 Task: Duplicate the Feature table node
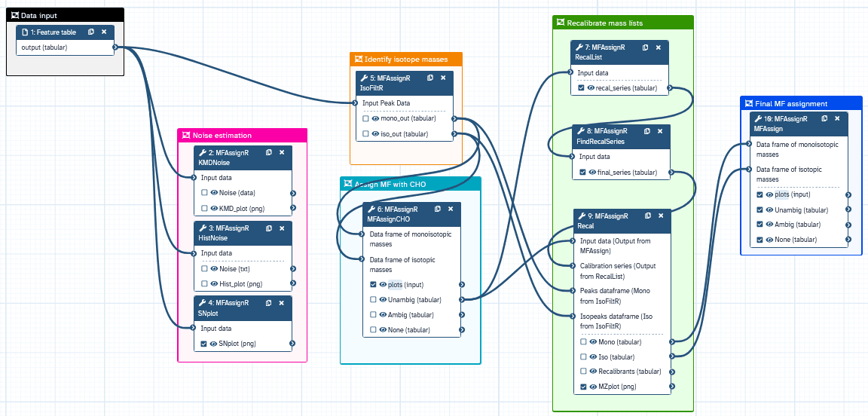pos(90,32)
